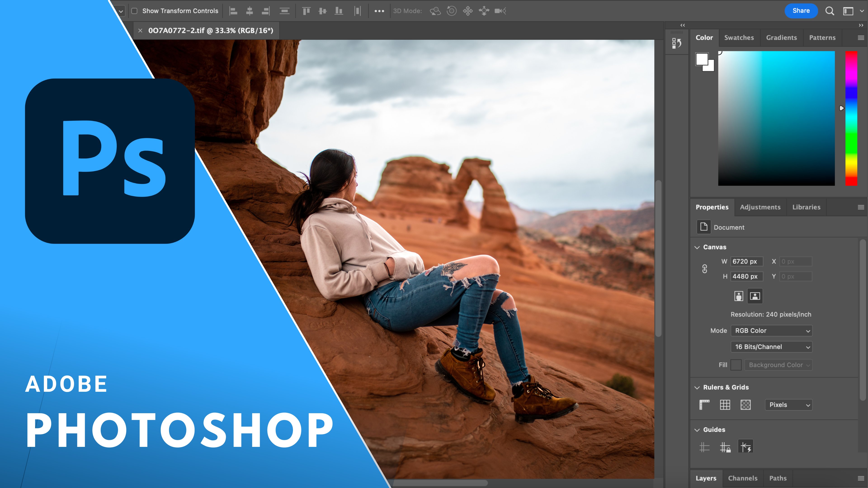Open the Mode dropdown showing RGB Color
This screenshot has height=488, width=868.
coord(771,330)
